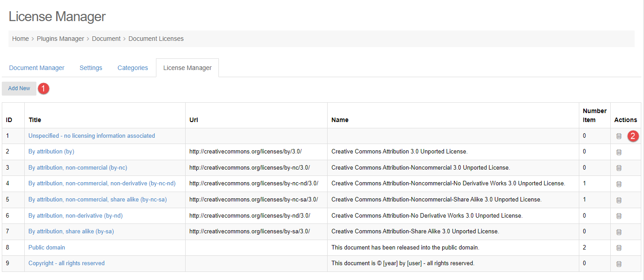Click trash icon for by-nc license
This screenshot has height=280, width=644.
pyautogui.click(x=619, y=168)
